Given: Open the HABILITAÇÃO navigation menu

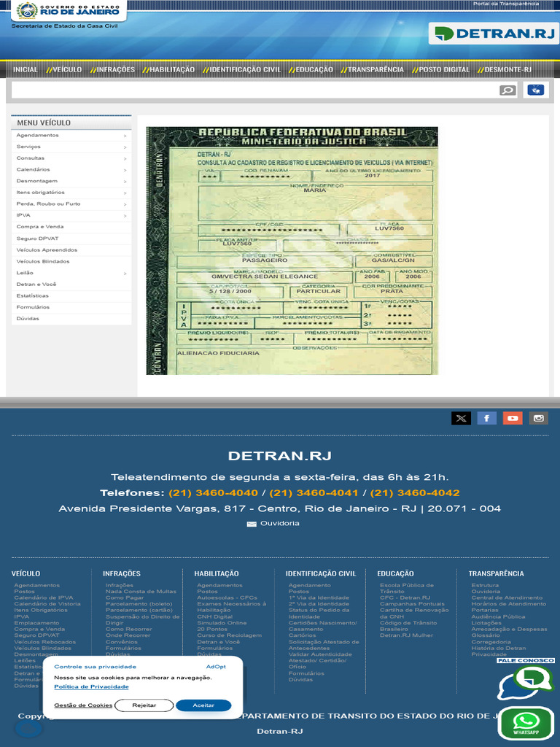Looking at the screenshot, I should click(169, 69).
